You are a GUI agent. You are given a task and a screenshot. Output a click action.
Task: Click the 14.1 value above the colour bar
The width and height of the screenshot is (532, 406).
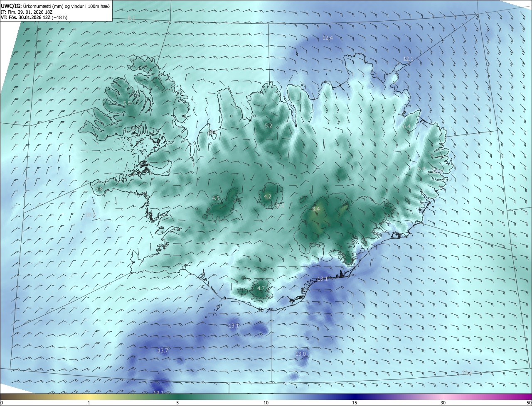pyautogui.click(x=158, y=392)
